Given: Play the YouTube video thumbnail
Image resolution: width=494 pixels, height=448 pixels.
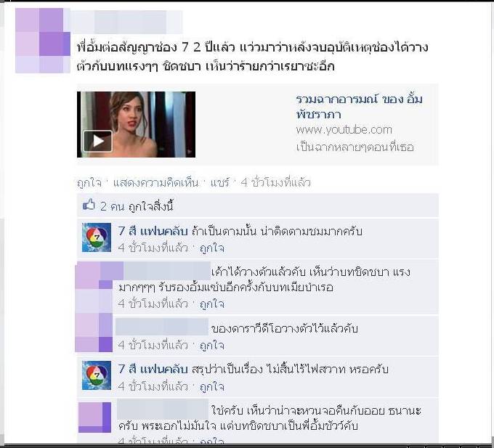Looking at the screenshot, I should tap(97, 142).
